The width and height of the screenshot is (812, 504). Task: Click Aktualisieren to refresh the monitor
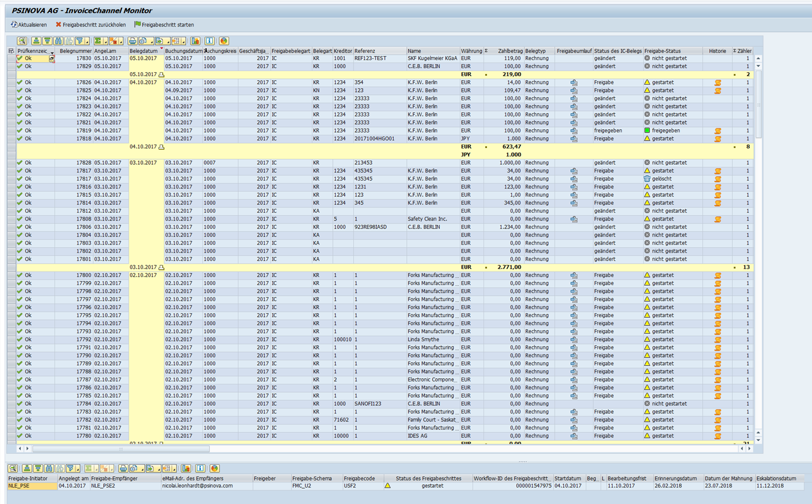[29, 25]
